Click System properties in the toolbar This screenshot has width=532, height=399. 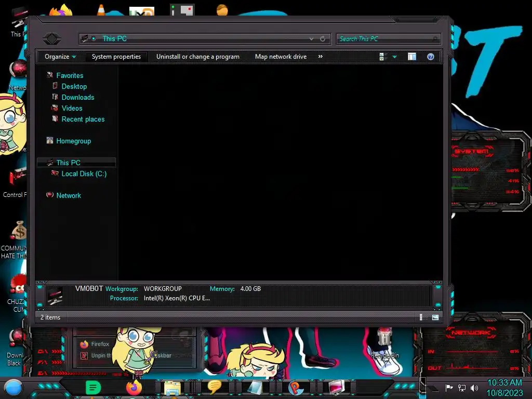(116, 57)
